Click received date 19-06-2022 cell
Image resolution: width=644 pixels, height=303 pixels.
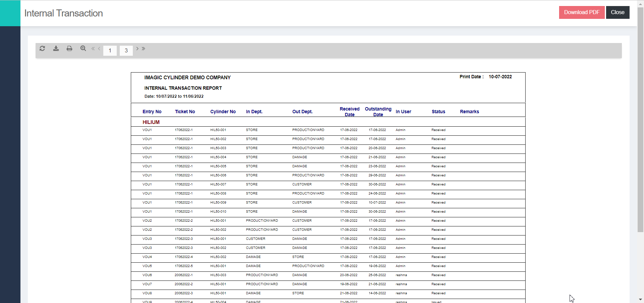tap(349, 284)
